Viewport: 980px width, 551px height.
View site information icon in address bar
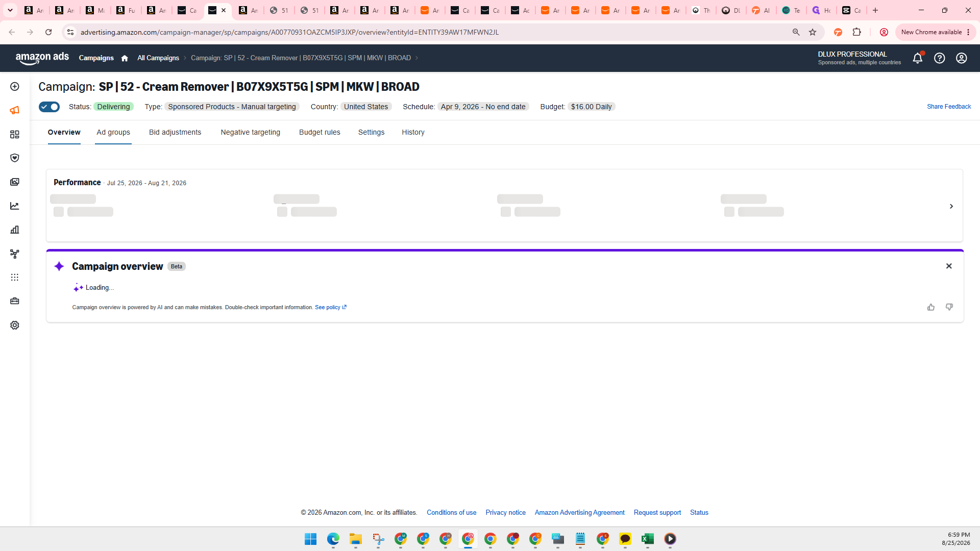70,32
